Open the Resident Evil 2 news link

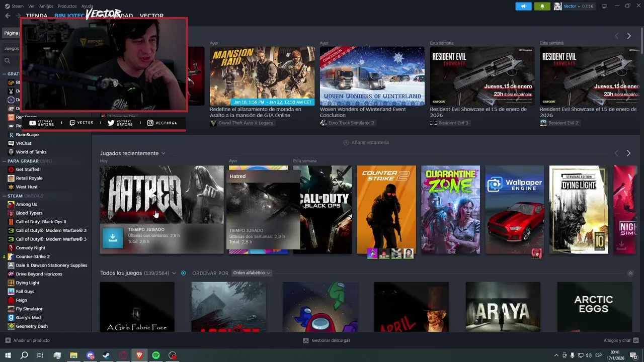click(x=559, y=123)
